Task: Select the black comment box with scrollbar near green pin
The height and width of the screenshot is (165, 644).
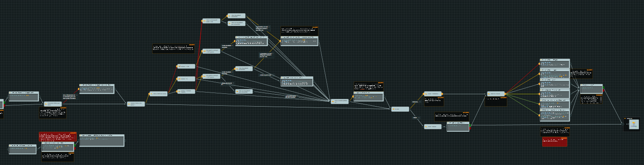Action: pos(591,99)
